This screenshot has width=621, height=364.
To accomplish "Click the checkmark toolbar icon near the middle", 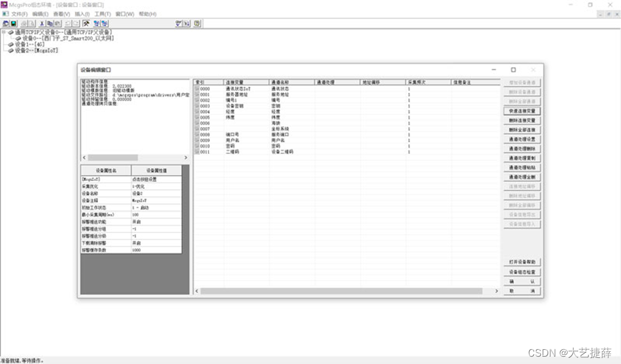I will click(x=179, y=24).
